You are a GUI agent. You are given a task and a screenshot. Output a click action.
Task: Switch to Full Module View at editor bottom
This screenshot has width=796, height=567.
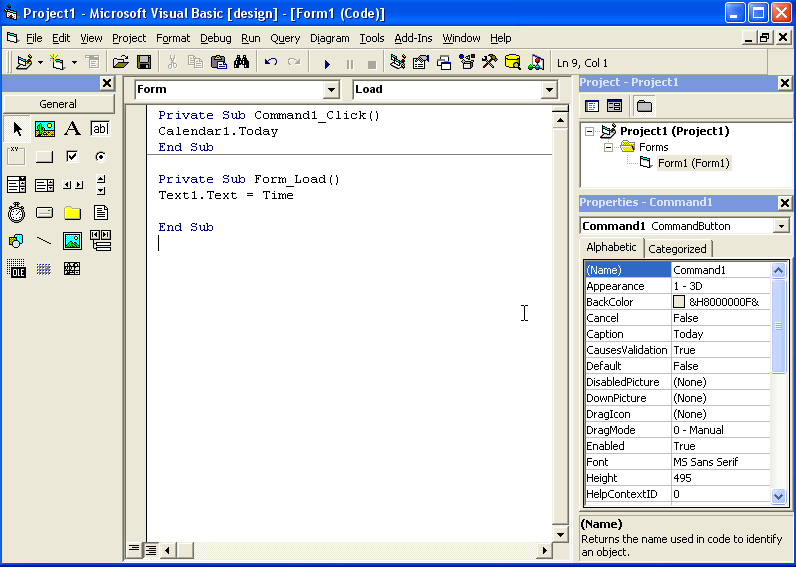point(151,549)
